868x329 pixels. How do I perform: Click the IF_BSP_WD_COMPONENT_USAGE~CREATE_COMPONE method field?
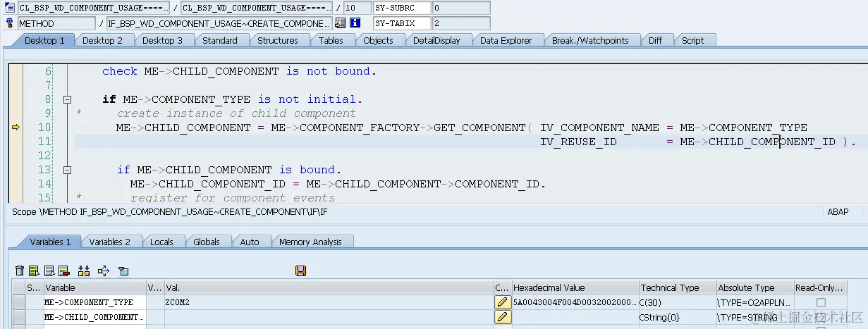[219, 23]
